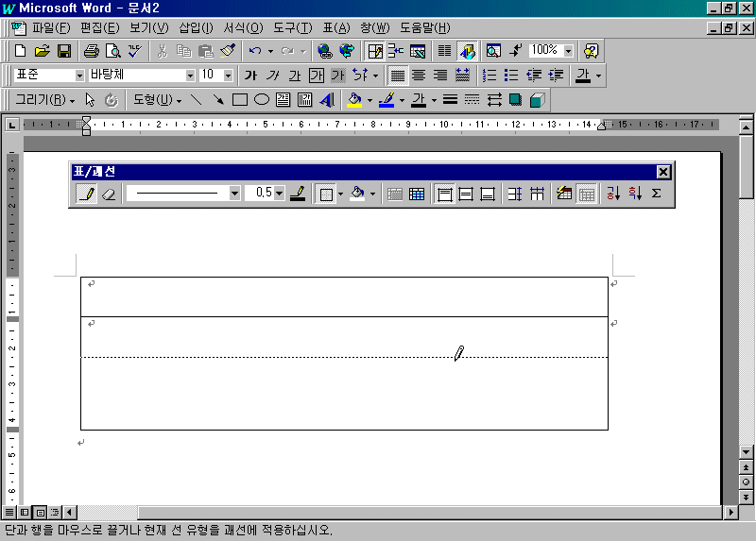Image resolution: width=756 pixels, height=541 pixels.
Task: Open the font name dropdown
Action: click(190, 75)
